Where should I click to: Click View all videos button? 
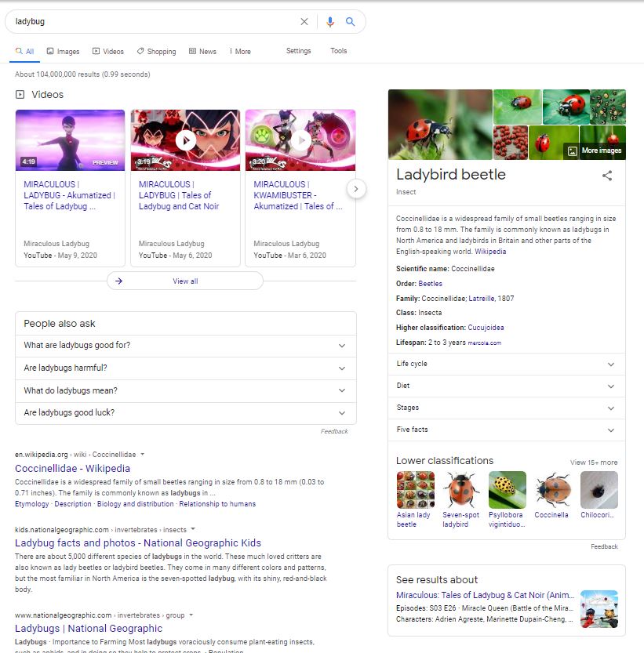click(185, 281)
